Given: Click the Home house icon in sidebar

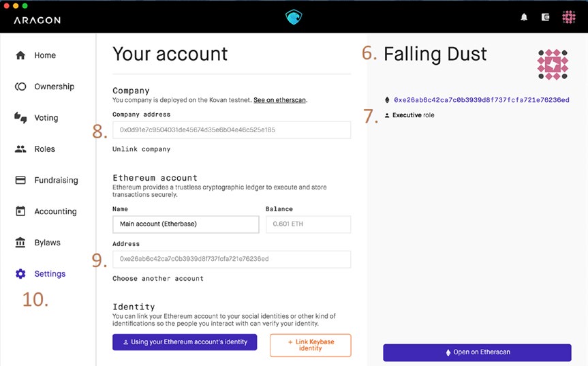Looking at the screenshot, I should [20, 55].
